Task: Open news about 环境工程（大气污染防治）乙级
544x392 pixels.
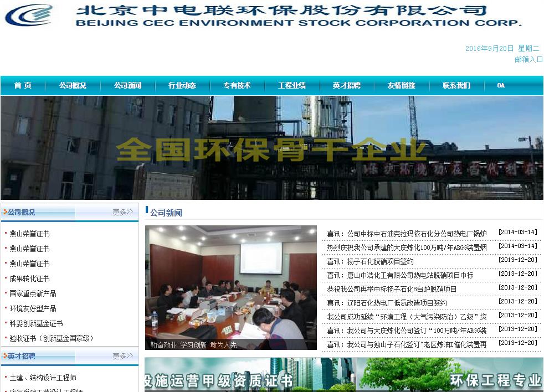Action: click(407, 317)
